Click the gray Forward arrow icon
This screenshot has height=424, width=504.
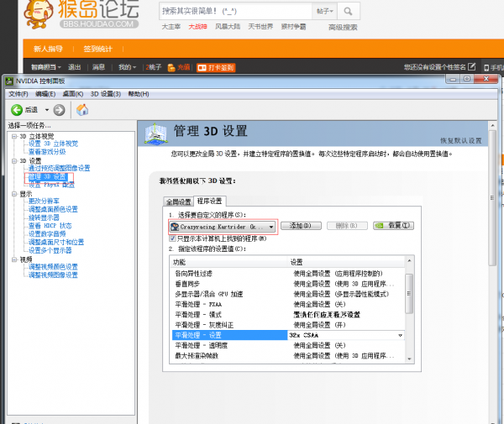[59, 110]
